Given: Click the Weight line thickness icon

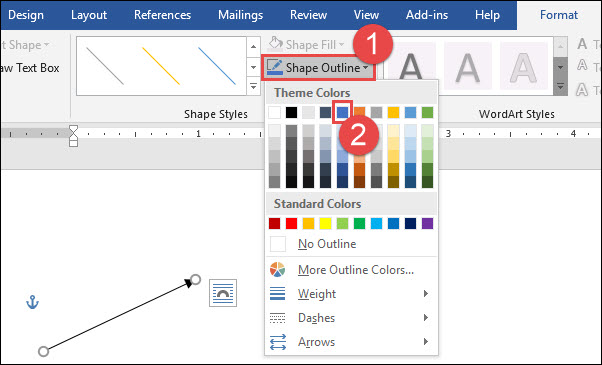Looking at the screenshot, I should pyautogui.click(x=277, y=294).
